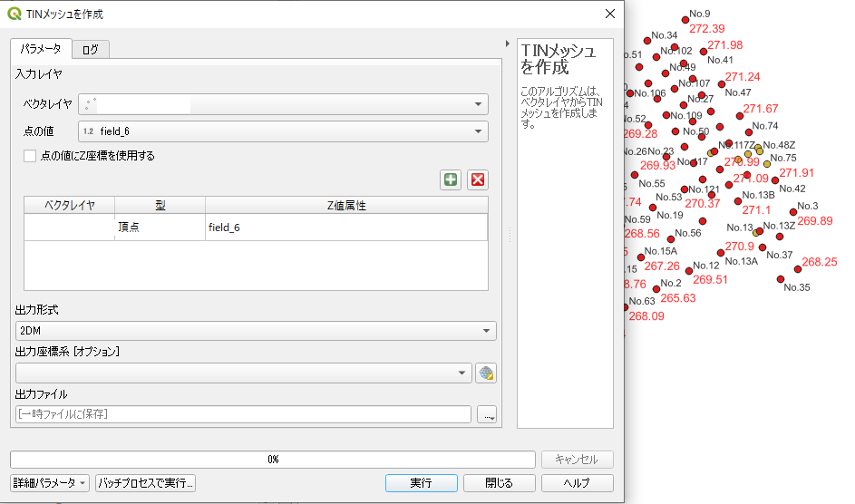
Task: Click the QGIS logo in title bar
Action: [15, 14]
